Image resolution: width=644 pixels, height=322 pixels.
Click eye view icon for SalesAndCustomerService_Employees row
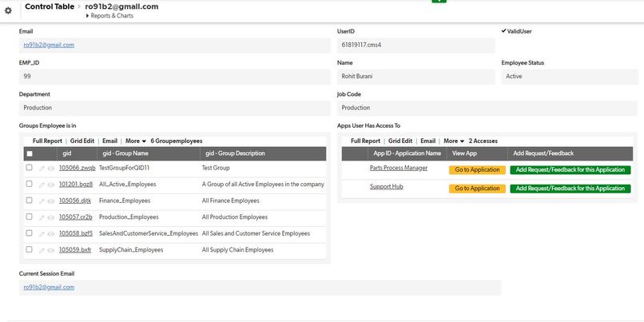click(51, 234)
